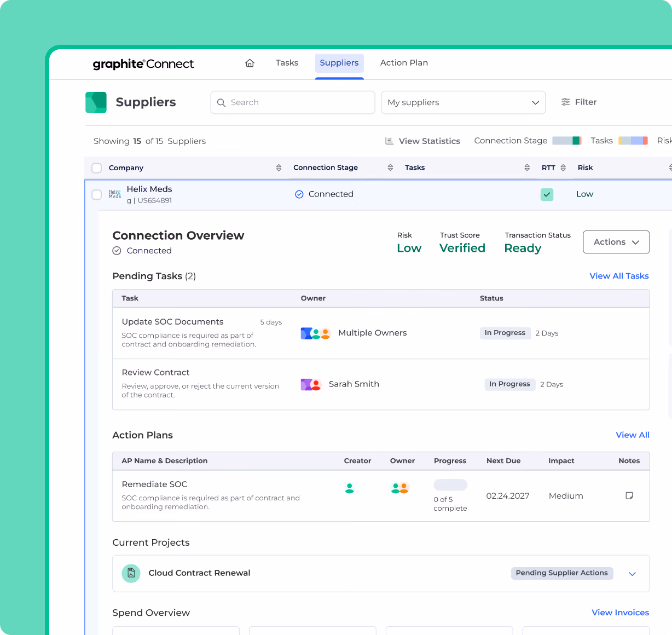This screenshot has height=635, width=672.
Task: Click the Medium impact value
Action: click(566, 496)
